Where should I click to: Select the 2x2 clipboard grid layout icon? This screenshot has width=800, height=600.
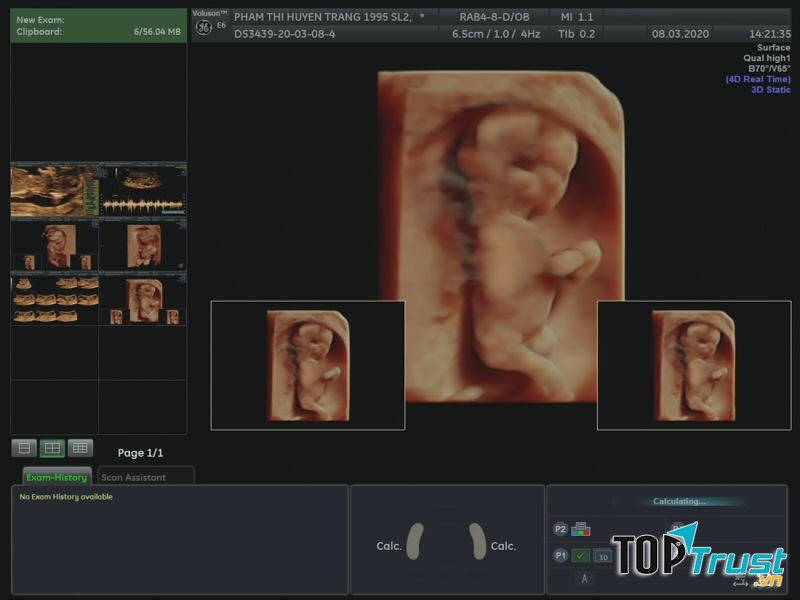coord(52,448)
